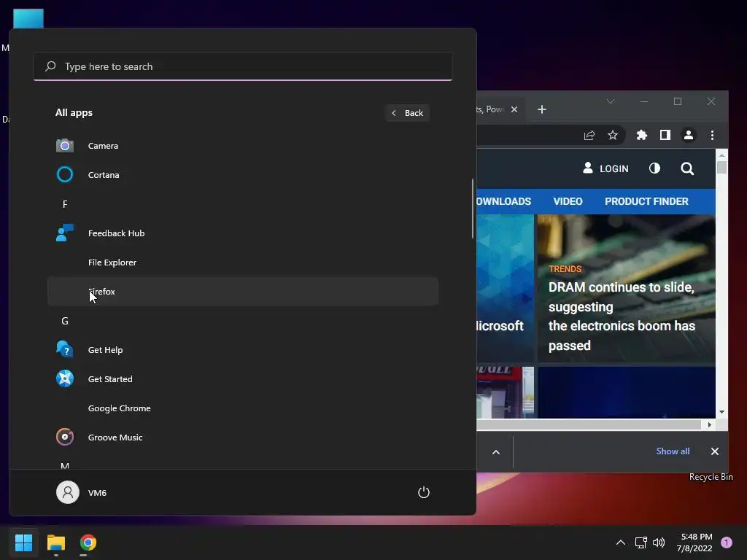Image resolution: width=747 pixels, height=560 pixels.
Task: Open the power options icon
Action: [424, 492]
